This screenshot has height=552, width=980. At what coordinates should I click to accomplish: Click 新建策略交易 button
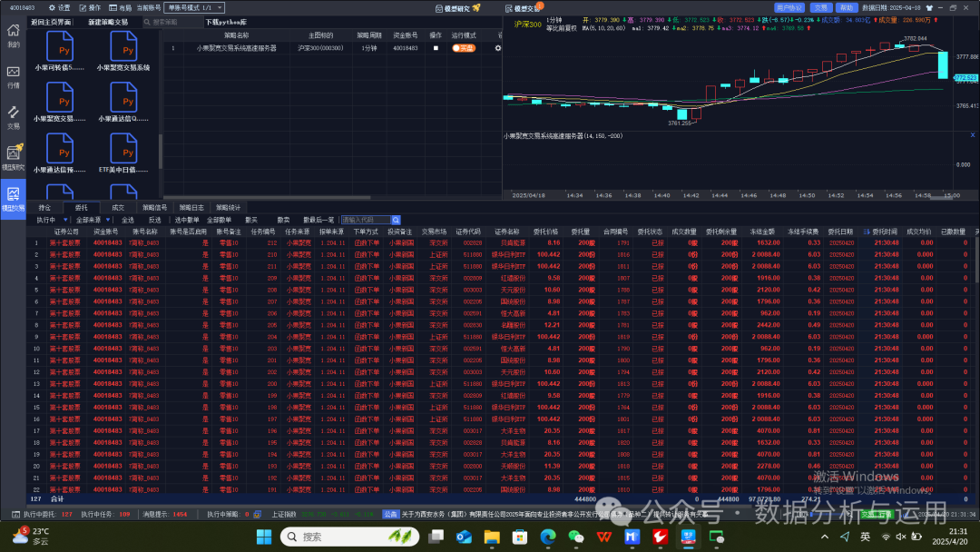[x=107, y=22]
